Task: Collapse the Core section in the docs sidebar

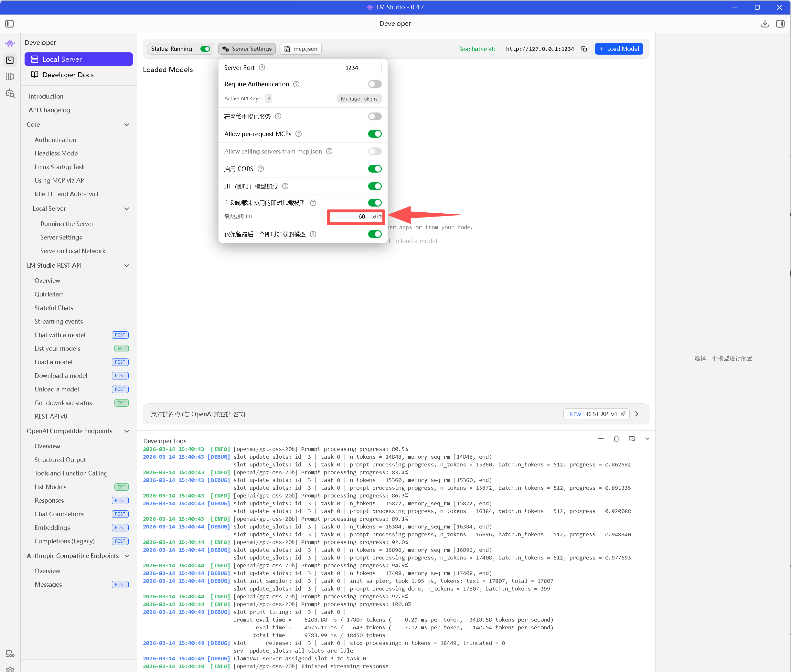Action: coord(126,124)
